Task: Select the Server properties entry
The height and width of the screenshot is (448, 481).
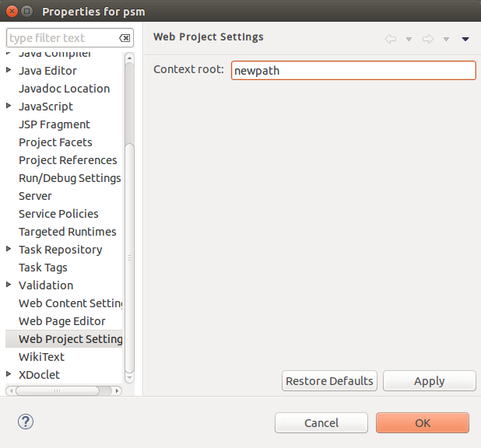Action: [35, 196]
